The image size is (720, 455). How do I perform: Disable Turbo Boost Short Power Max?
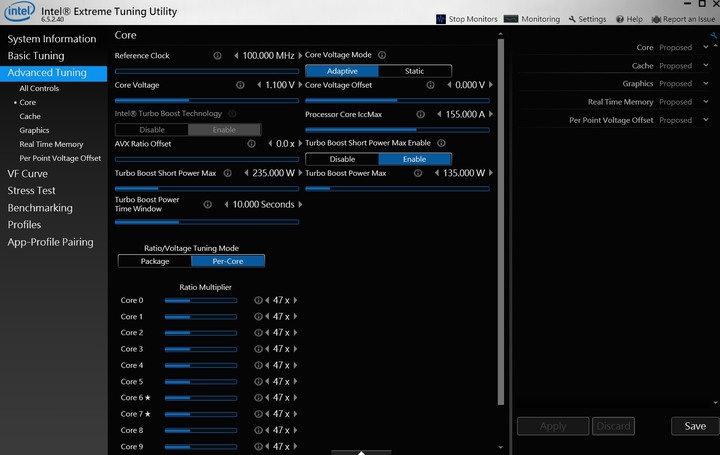point(342,159)
